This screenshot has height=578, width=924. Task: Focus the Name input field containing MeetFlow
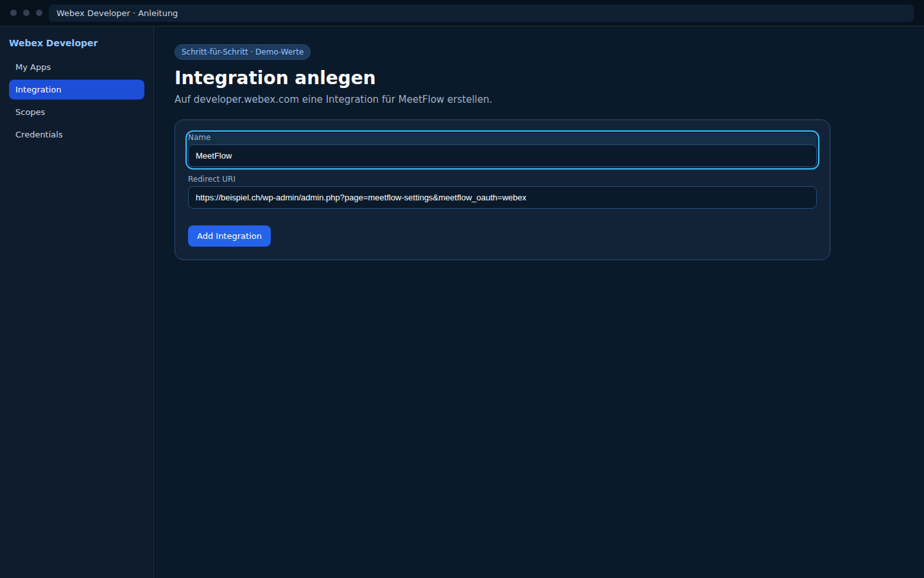click(x=502, y=156)
